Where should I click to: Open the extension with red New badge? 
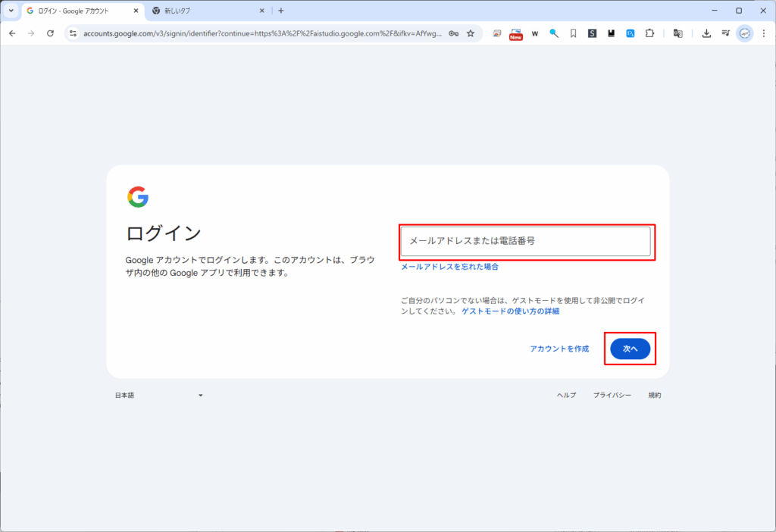click(x=515, y=33)
